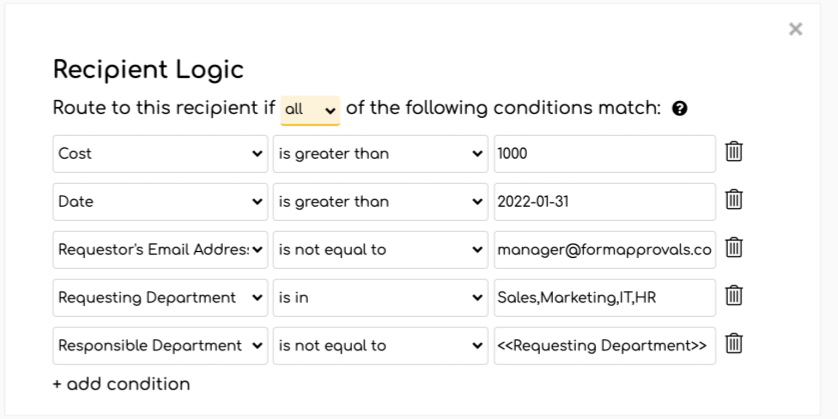This screenshot has width=838, height=419.
Task: Add a new condition
Action: [121, 384]
